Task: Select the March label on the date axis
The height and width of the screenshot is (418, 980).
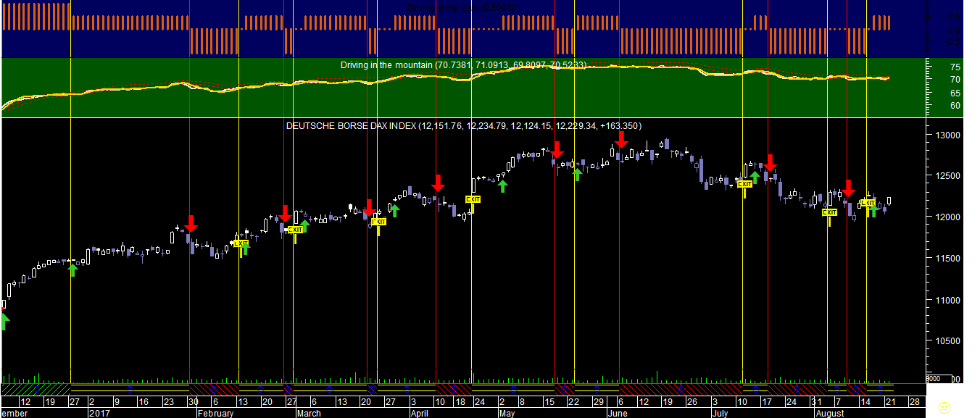Action: (308, 414)
